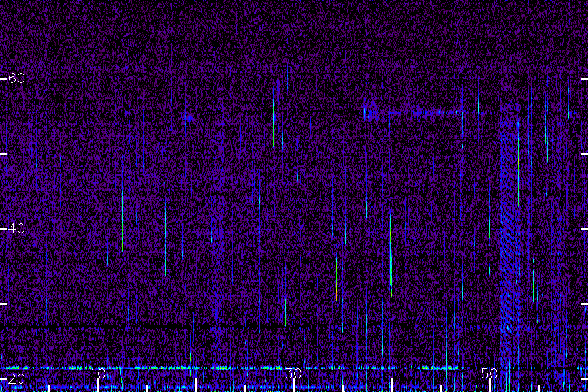The height and width of the screenshot is (392, 588).
Task: Select the "50" label on the horizontal axis
Action: coord(489,373)
